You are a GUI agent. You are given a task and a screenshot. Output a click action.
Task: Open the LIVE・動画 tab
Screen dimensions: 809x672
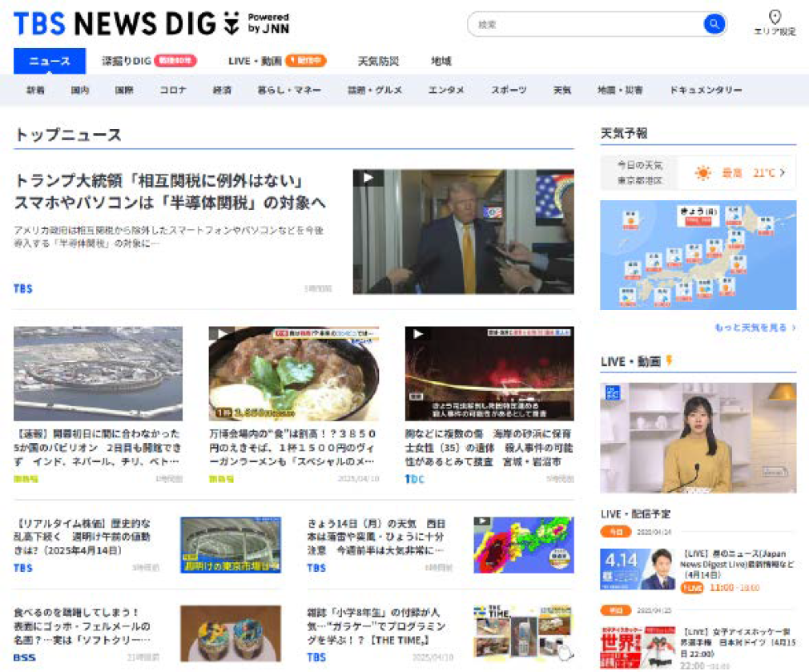277,61
